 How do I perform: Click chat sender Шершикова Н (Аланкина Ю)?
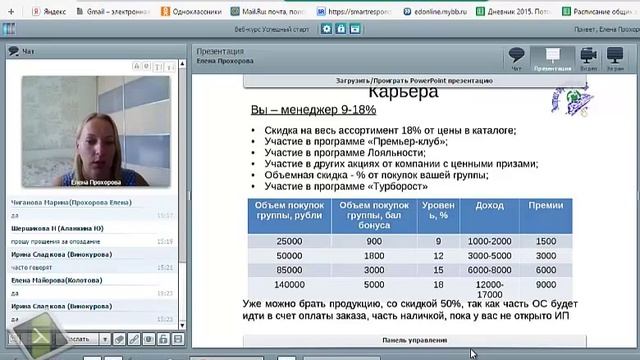point(57,229)
